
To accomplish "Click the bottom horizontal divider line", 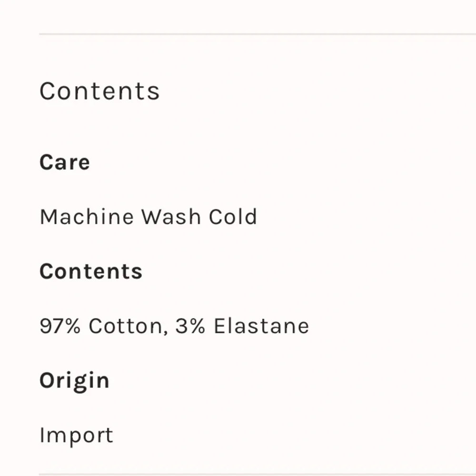I will pyautogui.click(x=257, y=474).
